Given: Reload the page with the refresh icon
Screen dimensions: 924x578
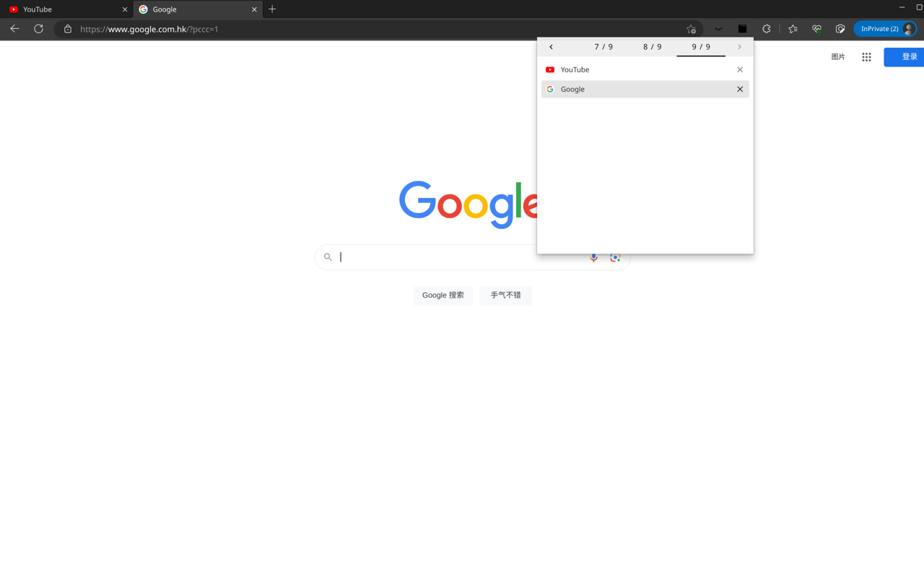Looking at the screenshot, I should [x=39, y=29].
